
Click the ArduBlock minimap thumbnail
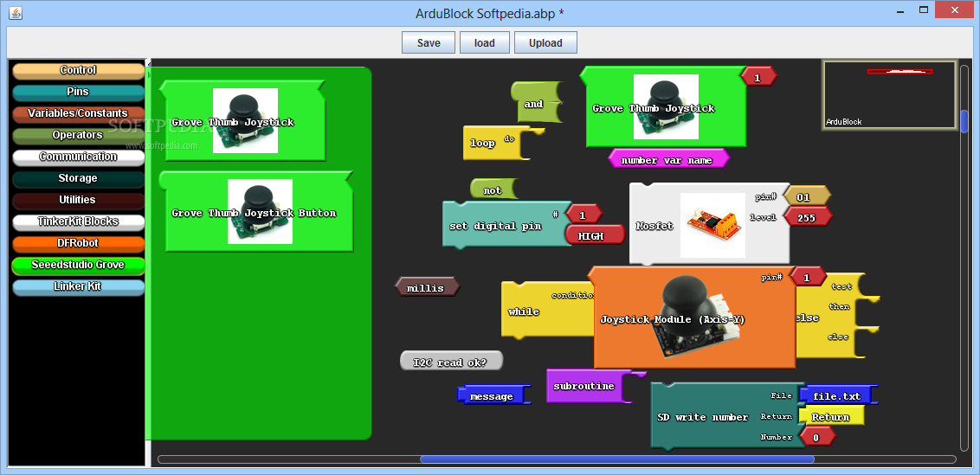889,95
